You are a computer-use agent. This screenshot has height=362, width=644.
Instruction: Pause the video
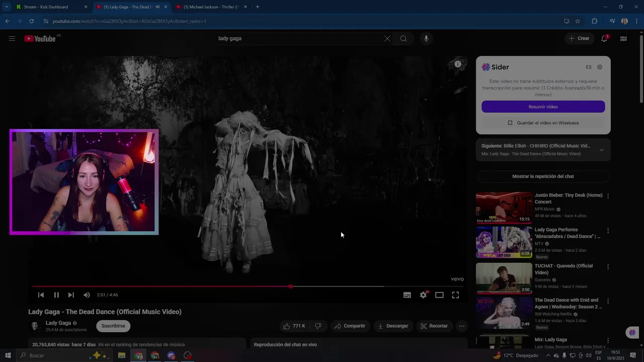pyautogui.click(x=56, y=295)
